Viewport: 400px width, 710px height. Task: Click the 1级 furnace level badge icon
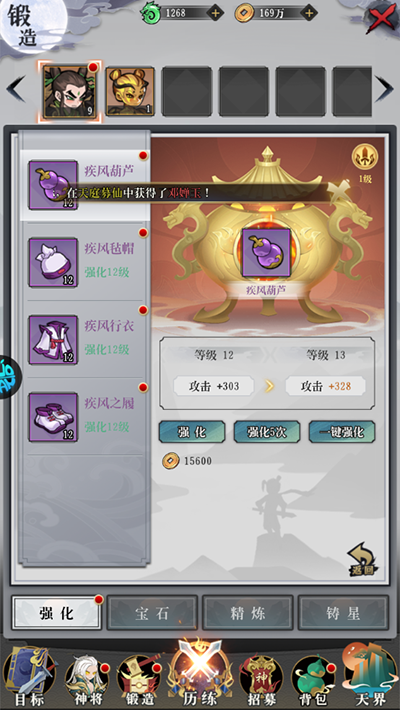click(365, 164)
